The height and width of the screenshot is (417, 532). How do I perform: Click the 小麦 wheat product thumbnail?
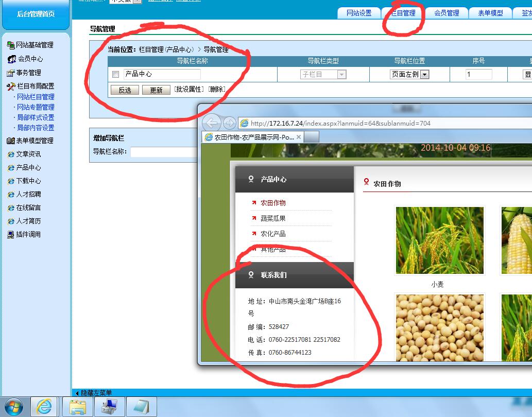pyautogui.click(x=439, y=240)
